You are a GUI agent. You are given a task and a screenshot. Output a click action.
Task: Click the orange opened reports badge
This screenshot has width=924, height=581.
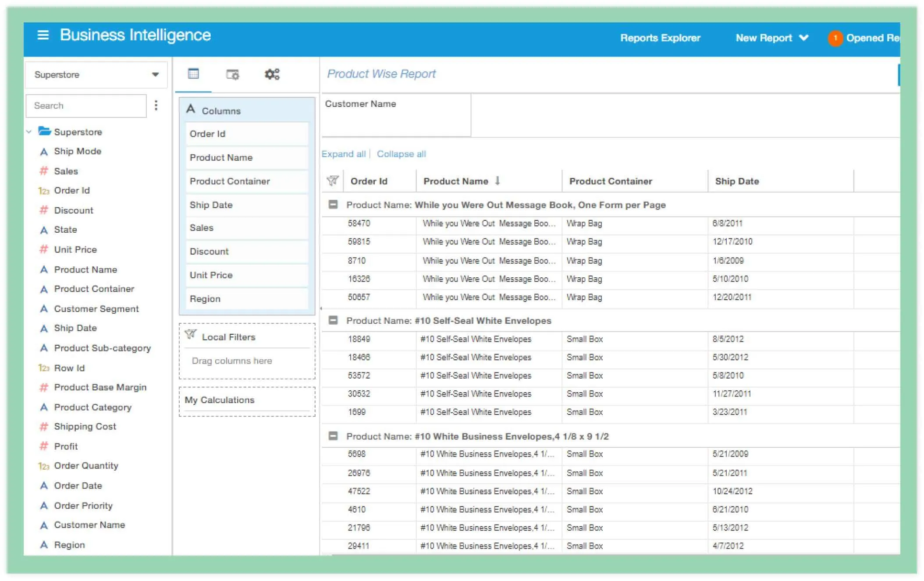pyautogui.click(x=835, y=38)
